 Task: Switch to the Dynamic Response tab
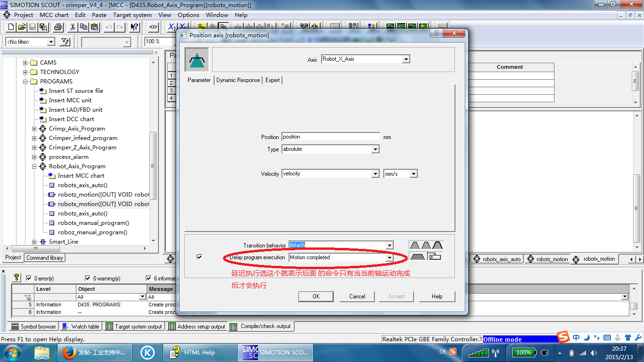click(x=238, y=80)
